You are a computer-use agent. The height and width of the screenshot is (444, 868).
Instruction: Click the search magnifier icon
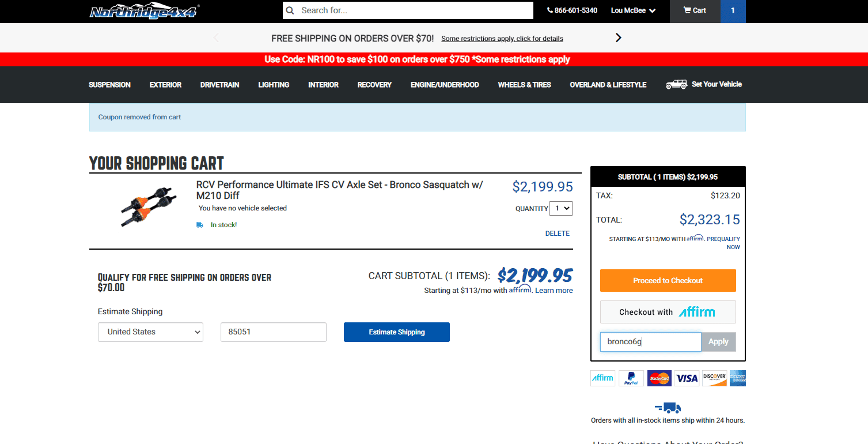pyautogui.click(x=290, y=10)
